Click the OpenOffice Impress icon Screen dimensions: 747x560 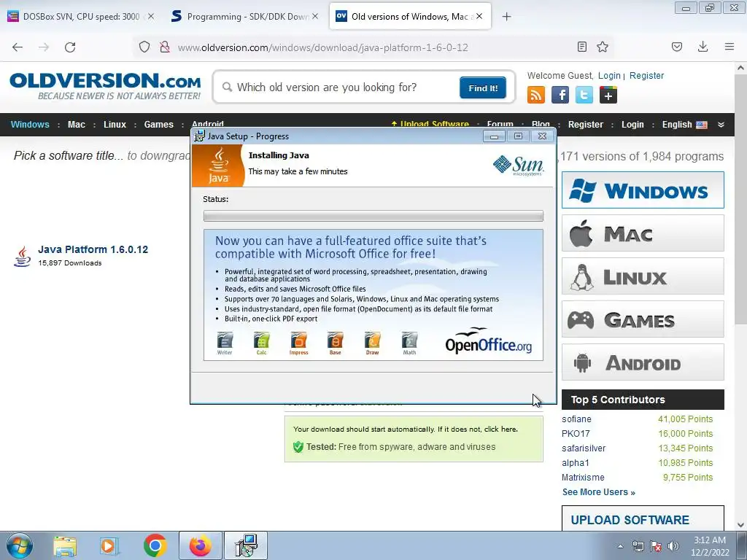tap(298, 343)
